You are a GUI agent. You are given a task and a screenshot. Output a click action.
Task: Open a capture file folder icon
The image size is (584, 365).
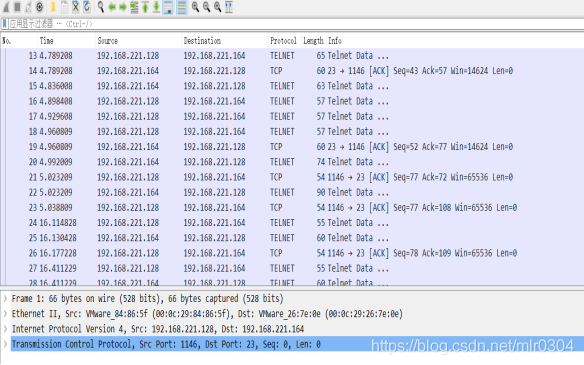(53, 7)
